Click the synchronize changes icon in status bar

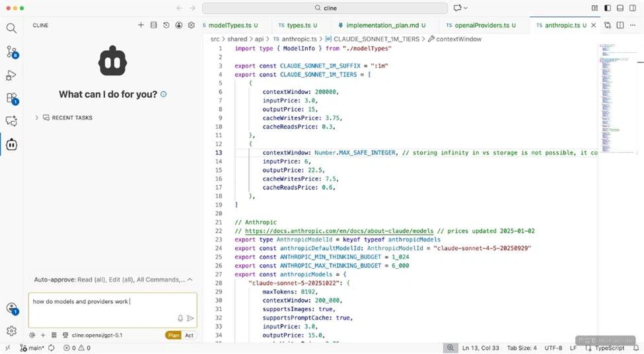(52, 348)
